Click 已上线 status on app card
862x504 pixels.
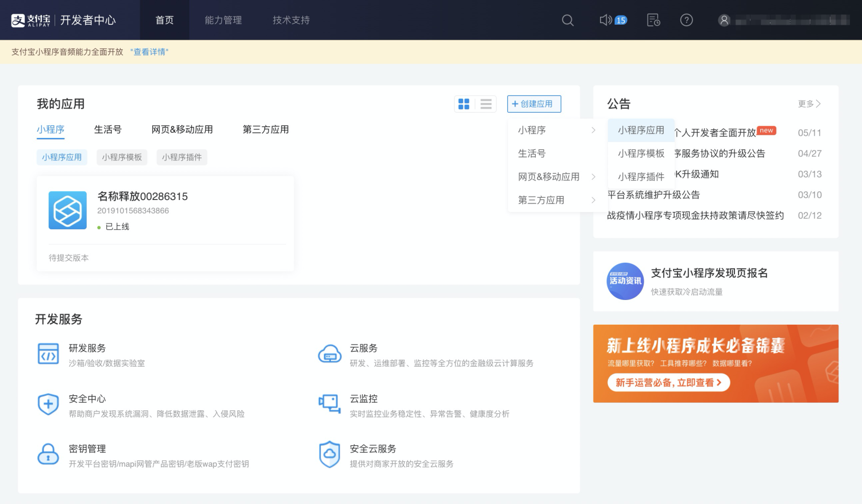[117, 227]
